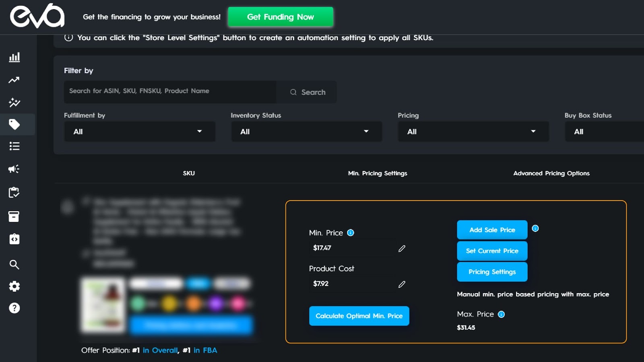The height and width of the screenshot is (362, 644).
Task: Click Calculate Optimal Min. Price button
Action: click(x=359, y=316)
